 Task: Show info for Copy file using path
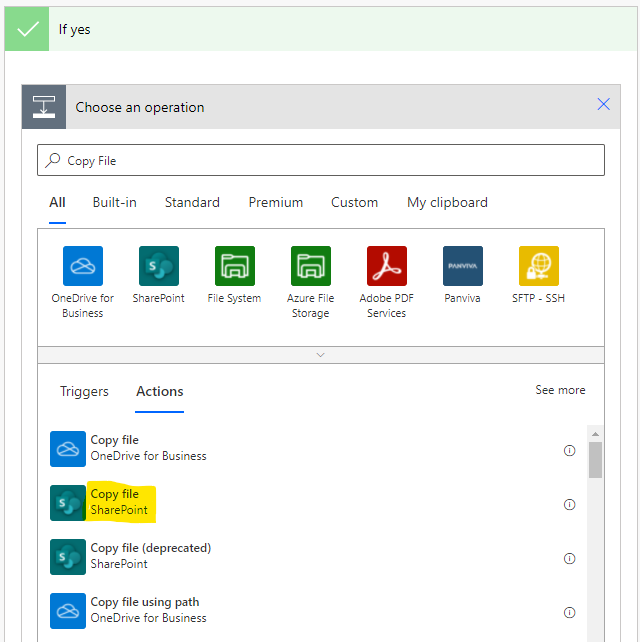click(x=570, y=613)
